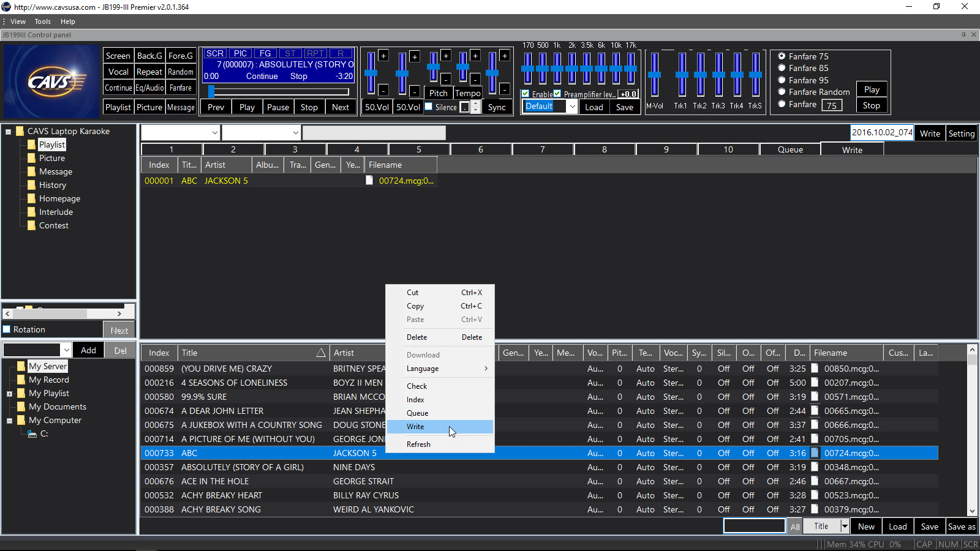Close the JB199III Control panel
Screen dimensions: 980x551
974,35
